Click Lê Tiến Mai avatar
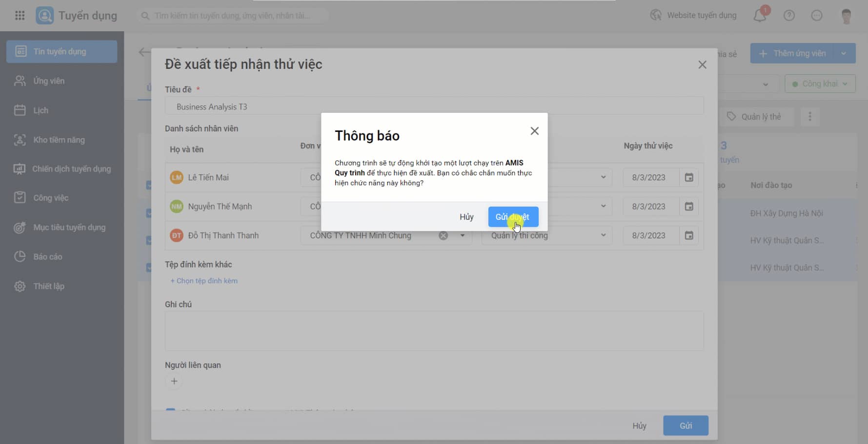Screen dimensions: 868x444 [x=176, y=177]
